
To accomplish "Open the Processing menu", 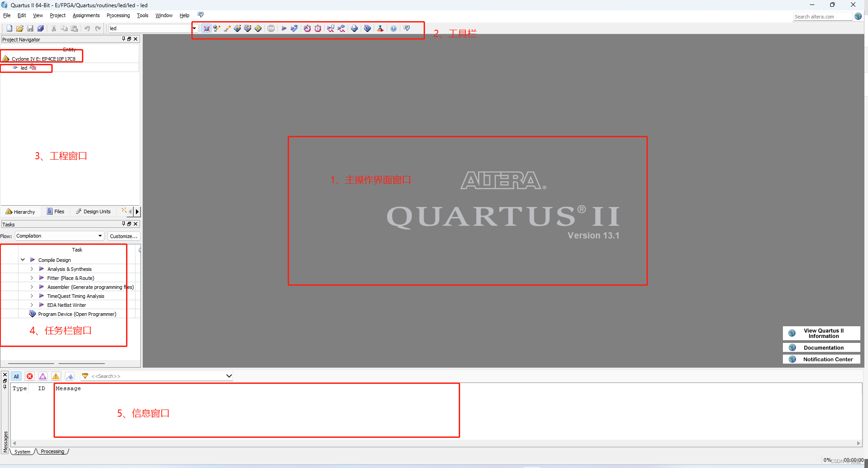I will (118, 15).
